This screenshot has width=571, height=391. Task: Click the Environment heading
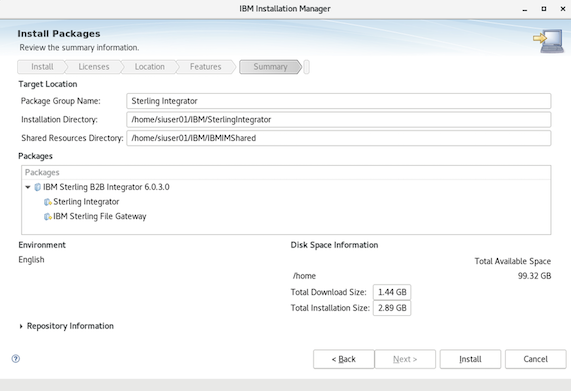(x=42, y=245)
